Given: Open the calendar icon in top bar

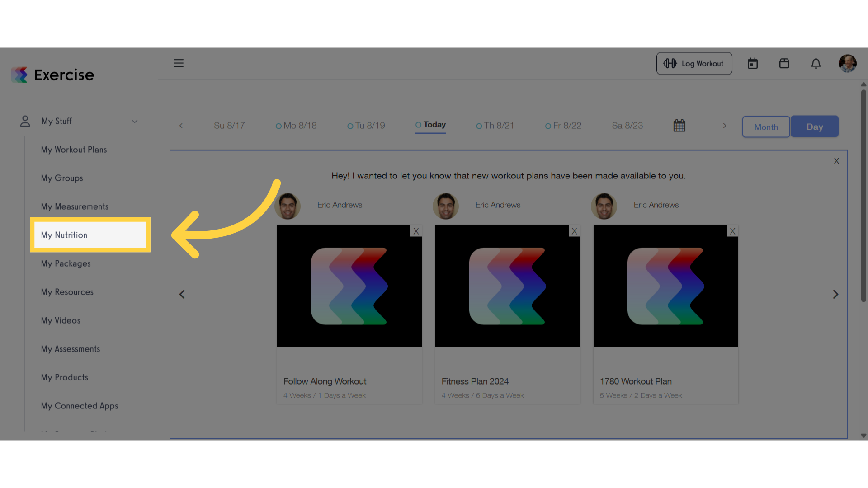Looking at the screenshot, I should click(753, 64).
